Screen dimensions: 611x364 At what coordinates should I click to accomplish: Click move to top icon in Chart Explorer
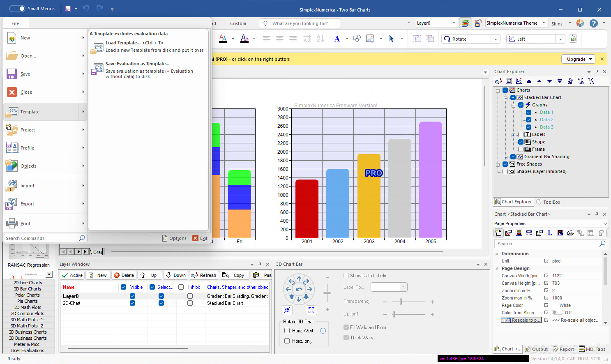[x=529, y=81]
